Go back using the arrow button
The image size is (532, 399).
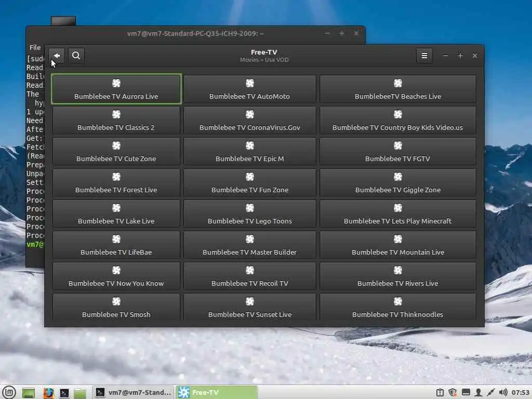[x=57, y=56]
